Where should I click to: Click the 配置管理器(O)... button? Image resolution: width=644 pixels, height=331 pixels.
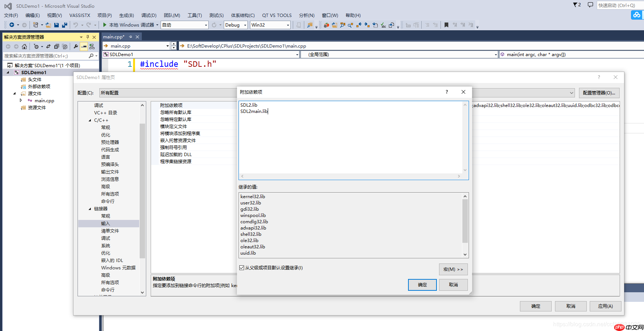click(x=599, y=93)
